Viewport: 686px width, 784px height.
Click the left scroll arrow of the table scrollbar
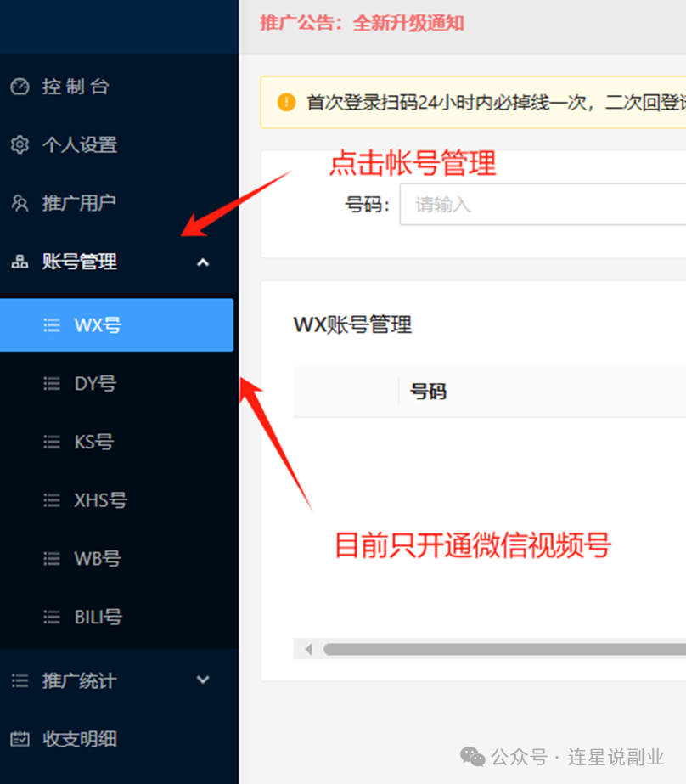(x=309, y=649)
